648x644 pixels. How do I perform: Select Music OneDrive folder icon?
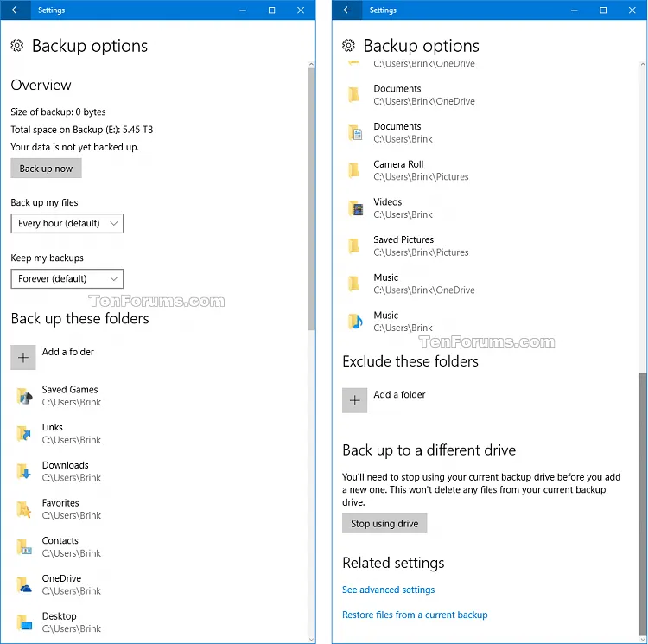pyautogui.click(x=354, y=284)
